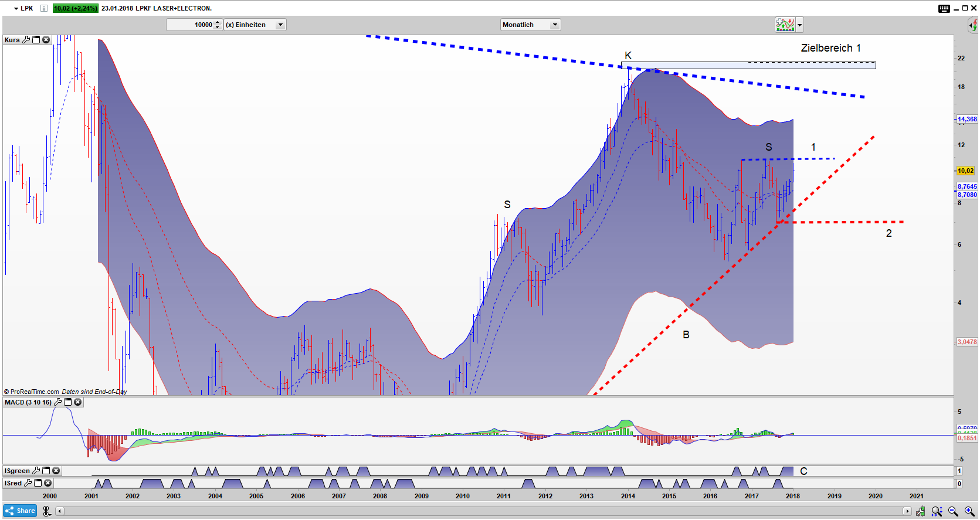This screenshot has width=980, height=520.
Task: Remove the ISgreen indicator panel
Action: tap(56, 471)
